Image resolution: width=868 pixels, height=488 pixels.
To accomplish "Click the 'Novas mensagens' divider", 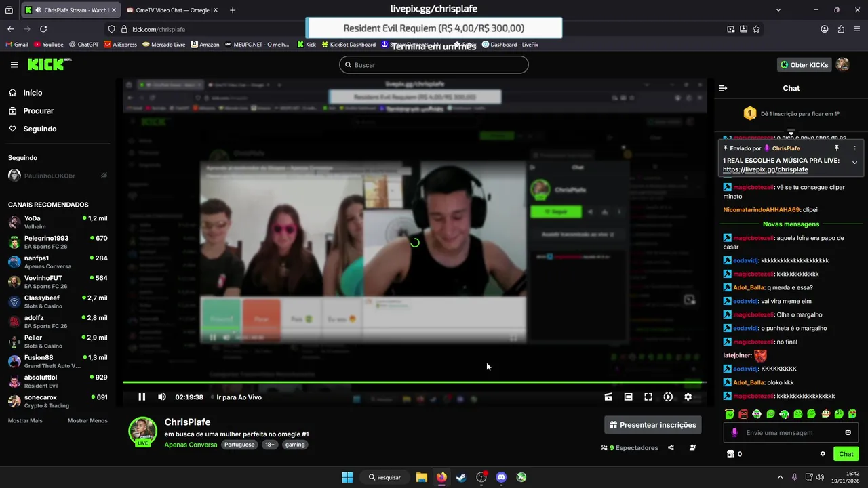I will coord(791,224).
